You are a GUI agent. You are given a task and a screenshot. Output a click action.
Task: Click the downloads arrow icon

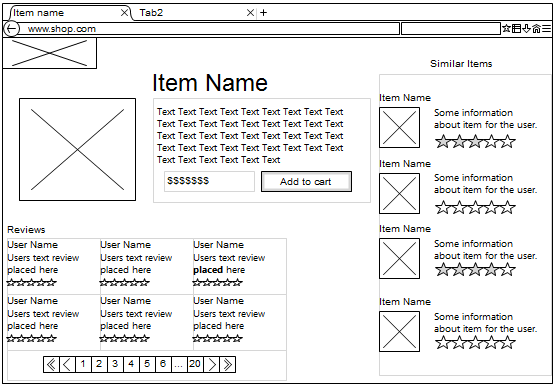coord(527,28)
